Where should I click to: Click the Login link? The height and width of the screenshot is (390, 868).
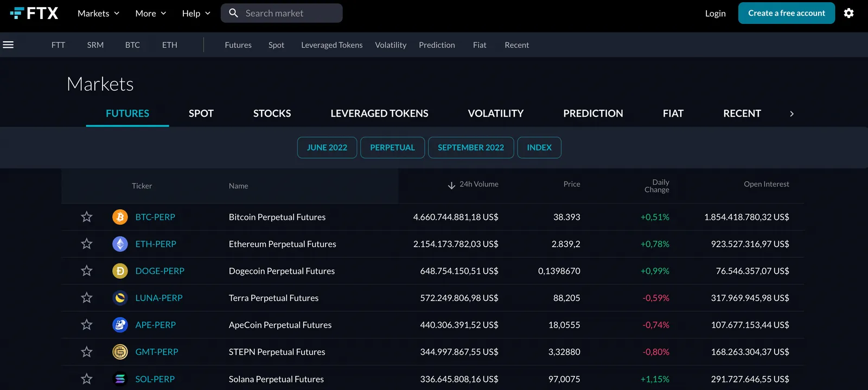[716, 13]
